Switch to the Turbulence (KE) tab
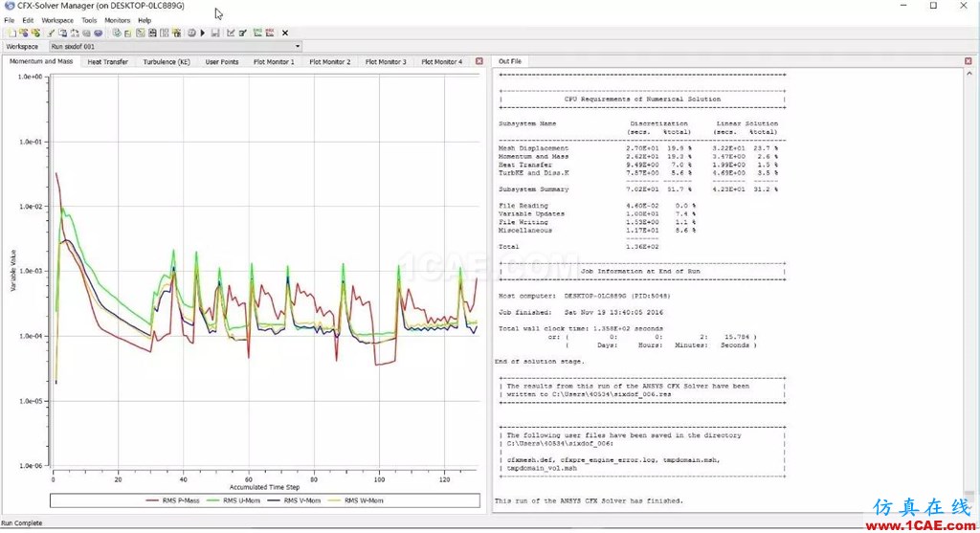 point(167,62)
